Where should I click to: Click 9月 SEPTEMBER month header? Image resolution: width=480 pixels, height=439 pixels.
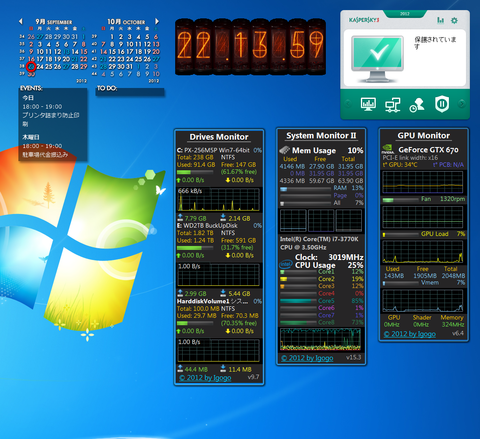pyautogui.click(x=54, y=22)
